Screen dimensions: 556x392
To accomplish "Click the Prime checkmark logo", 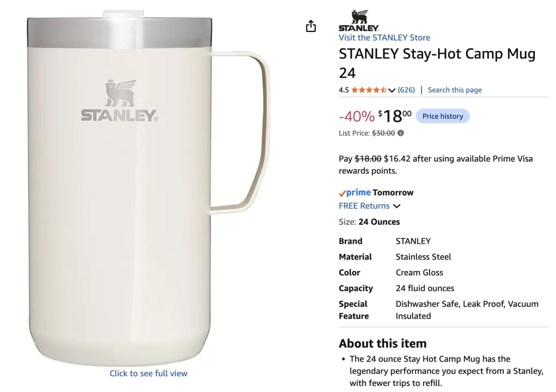I will coord(355,192).
